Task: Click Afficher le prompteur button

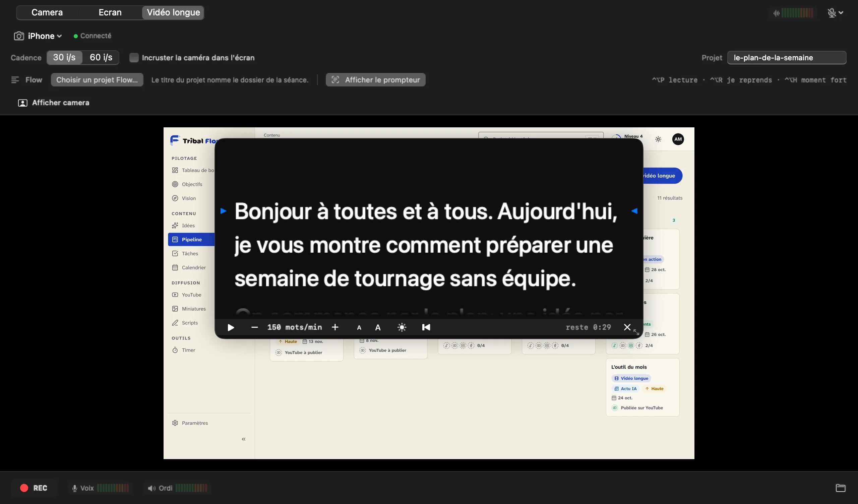Action: (376, 80)
